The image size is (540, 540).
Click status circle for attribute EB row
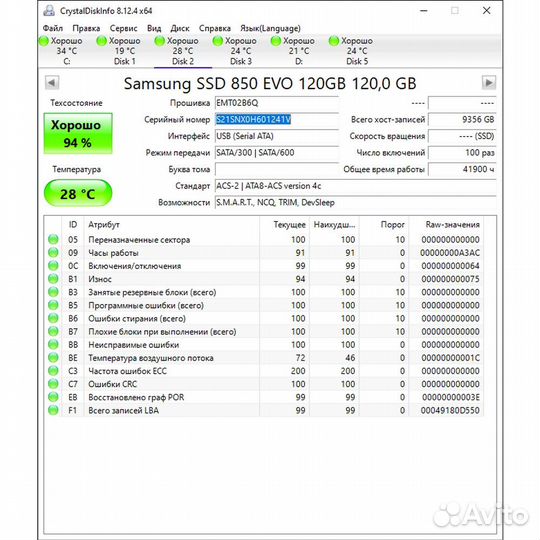(x=53, y=397)
